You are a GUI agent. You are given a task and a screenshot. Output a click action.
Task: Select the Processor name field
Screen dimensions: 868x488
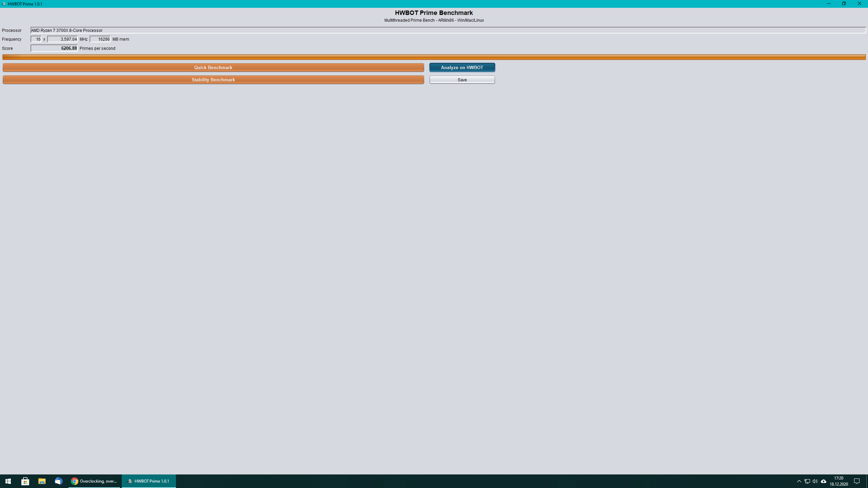(448, 30)
